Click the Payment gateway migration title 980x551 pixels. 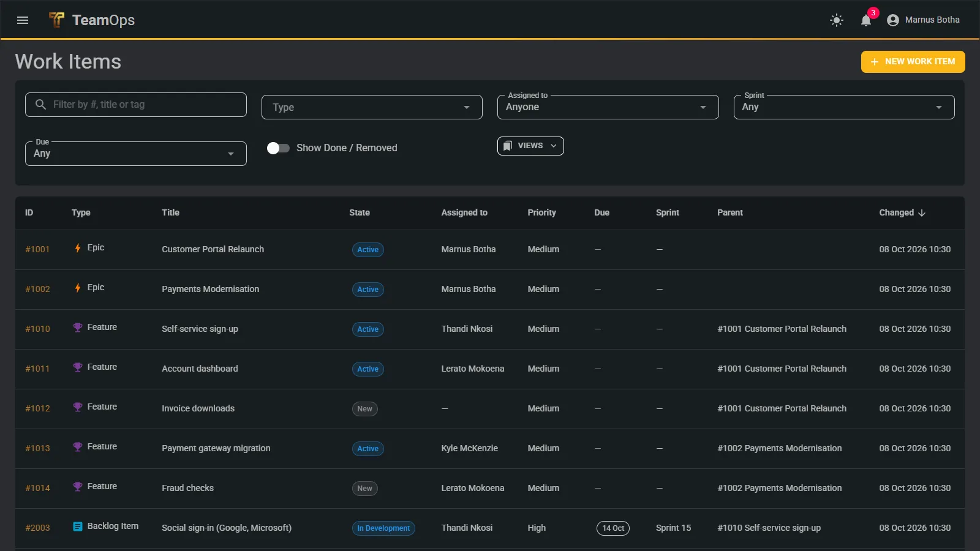(x=216, y=448)
